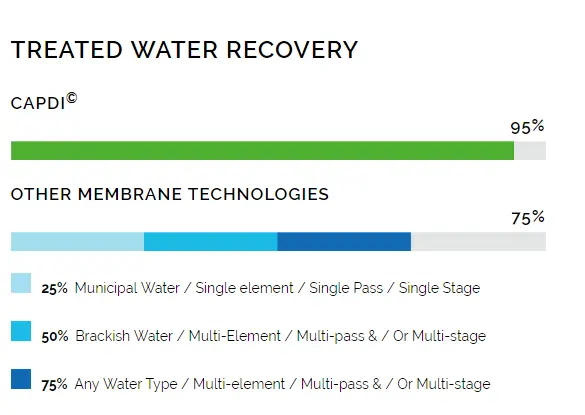Click the bold 50% legend number

point(55,337)
